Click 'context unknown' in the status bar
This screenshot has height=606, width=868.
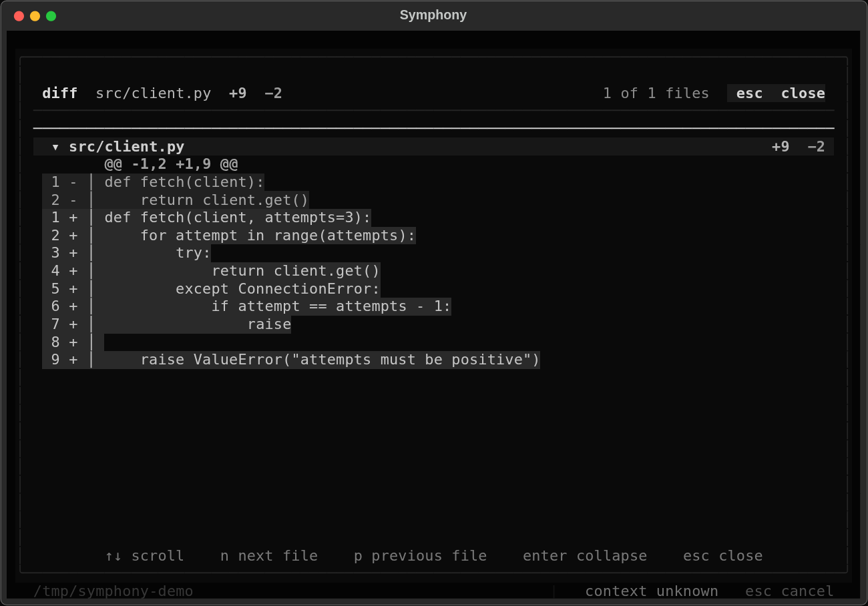click(x=652, y=591)
